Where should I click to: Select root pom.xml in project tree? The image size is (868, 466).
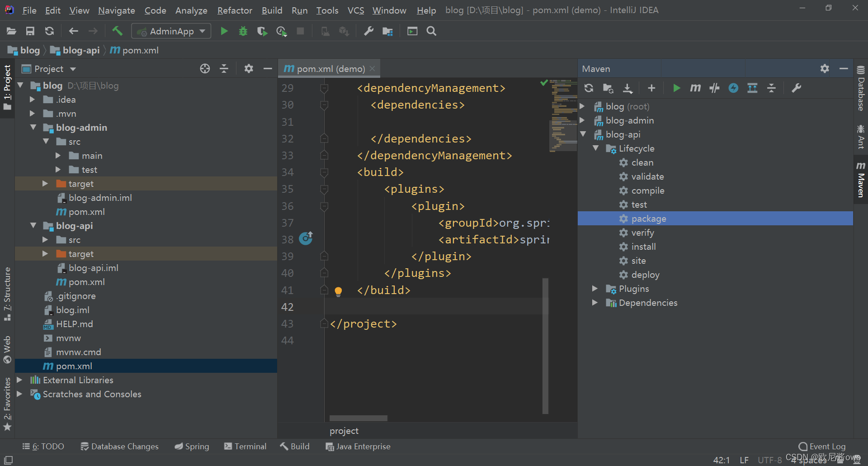point(146,366)
